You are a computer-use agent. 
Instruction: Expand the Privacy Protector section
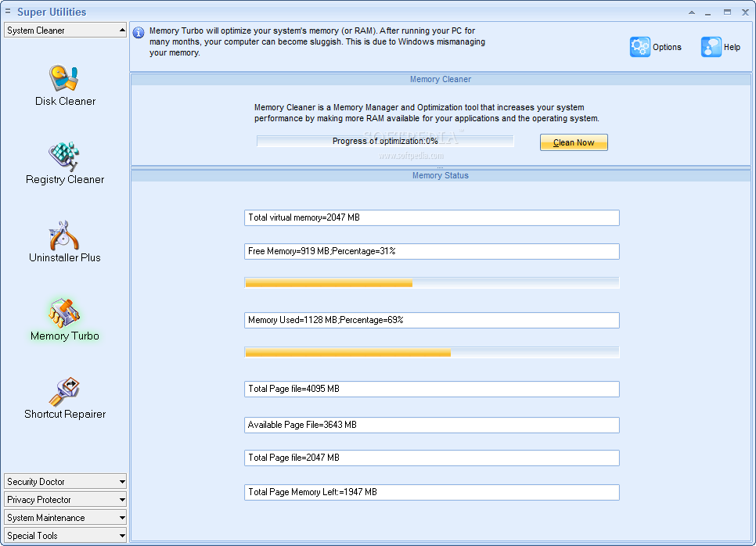65,499
